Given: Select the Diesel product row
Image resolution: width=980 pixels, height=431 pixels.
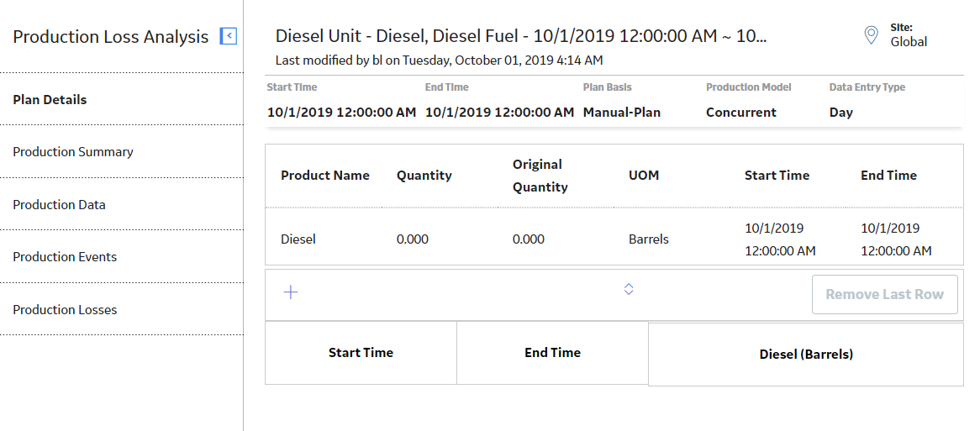Looking at the screenshot, I should coord(614,239).
